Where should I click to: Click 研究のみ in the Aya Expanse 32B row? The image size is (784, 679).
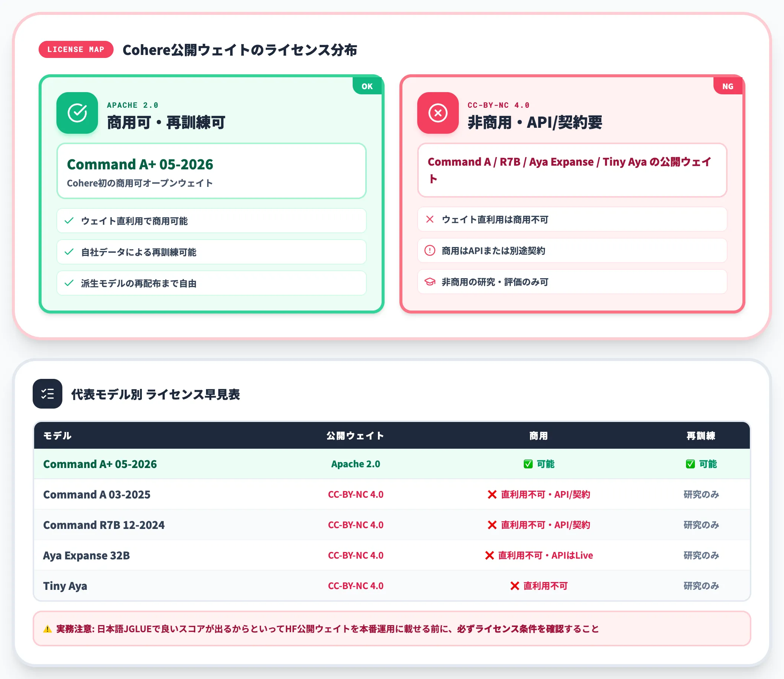coord(701,555)
